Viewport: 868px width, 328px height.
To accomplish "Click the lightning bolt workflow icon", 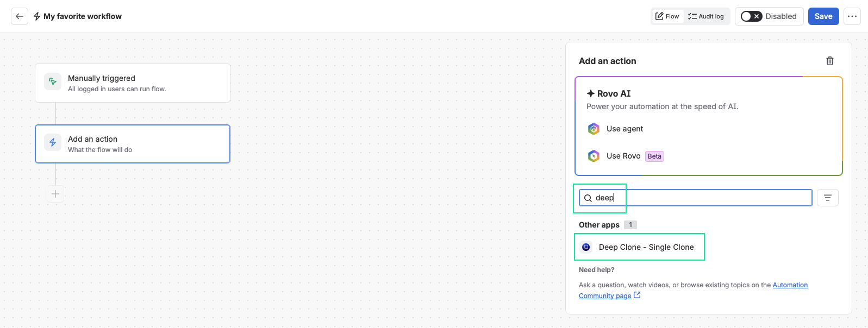I will pyautogui.click(x=37, y=16).
